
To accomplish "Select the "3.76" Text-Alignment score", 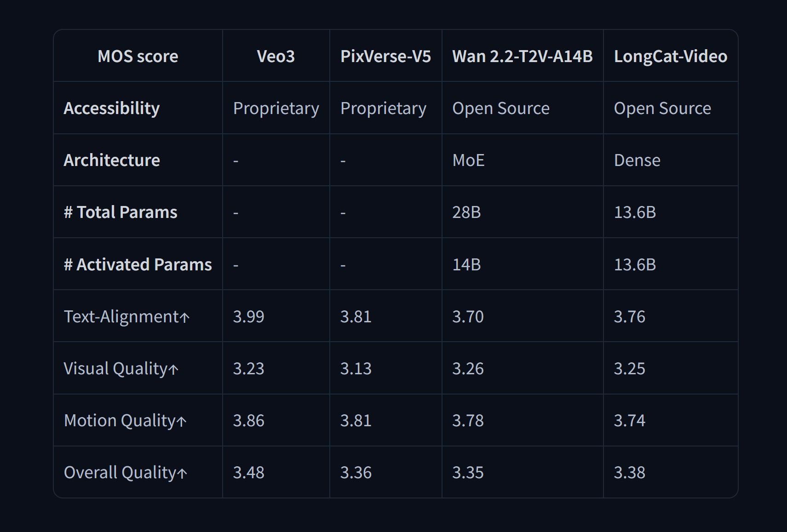I will coord(629,316).
